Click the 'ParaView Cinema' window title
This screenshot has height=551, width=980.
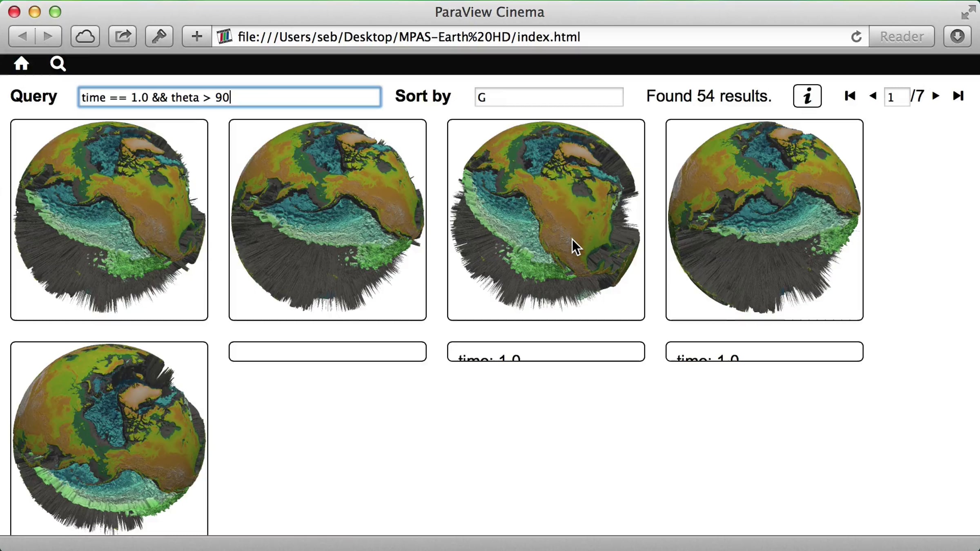pyautogui.click(x=490, y=12)
